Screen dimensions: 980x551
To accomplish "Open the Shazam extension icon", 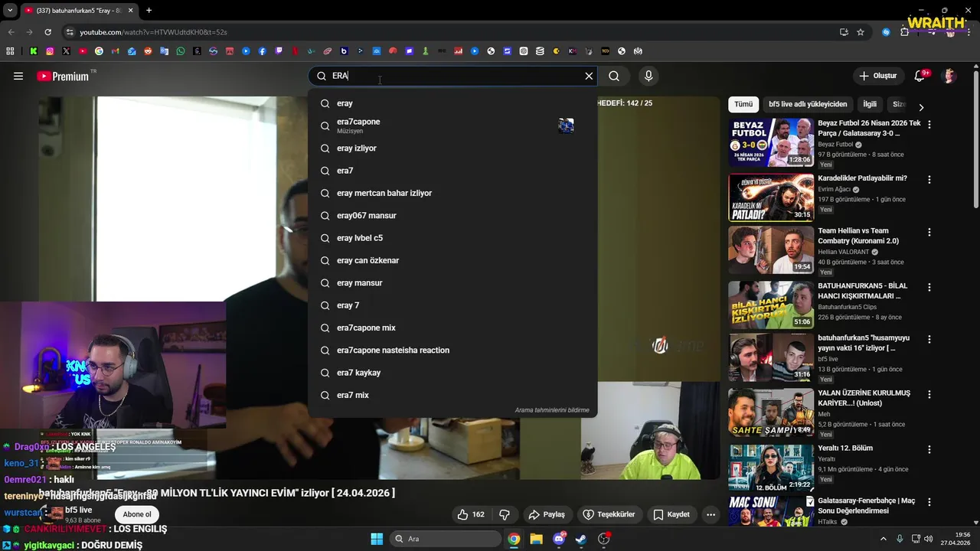I will (x=886, y=32).
